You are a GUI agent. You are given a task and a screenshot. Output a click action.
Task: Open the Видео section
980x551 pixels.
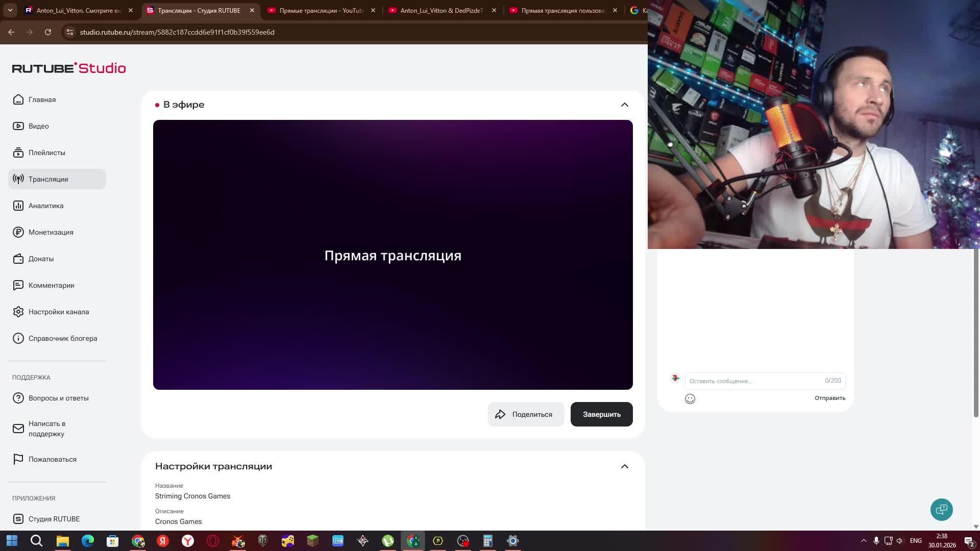[38, 126]
